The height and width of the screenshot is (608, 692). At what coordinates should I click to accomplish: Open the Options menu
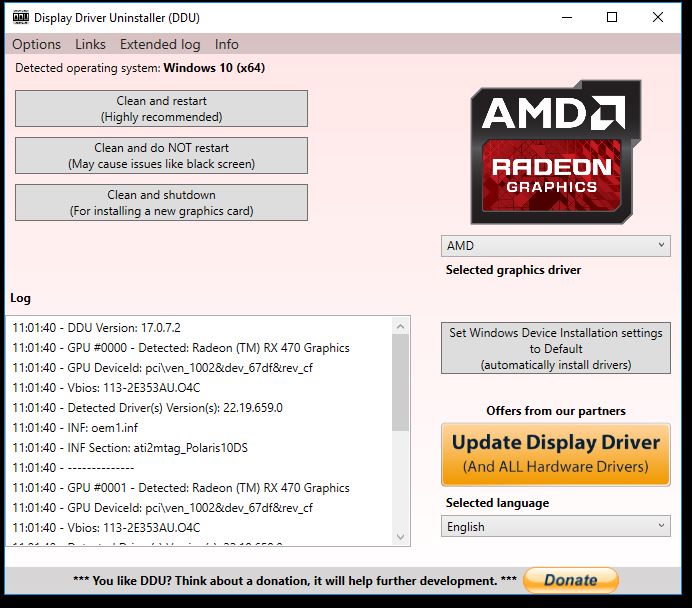37,44
